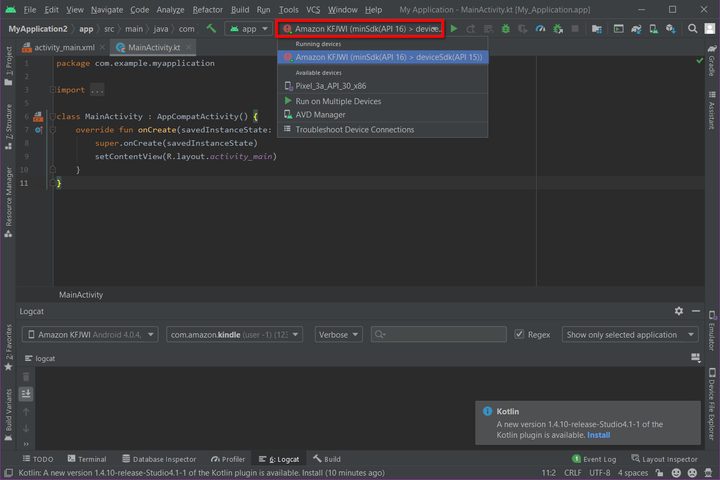Select running device Amazon KFJWI entry

pos(382,57)
